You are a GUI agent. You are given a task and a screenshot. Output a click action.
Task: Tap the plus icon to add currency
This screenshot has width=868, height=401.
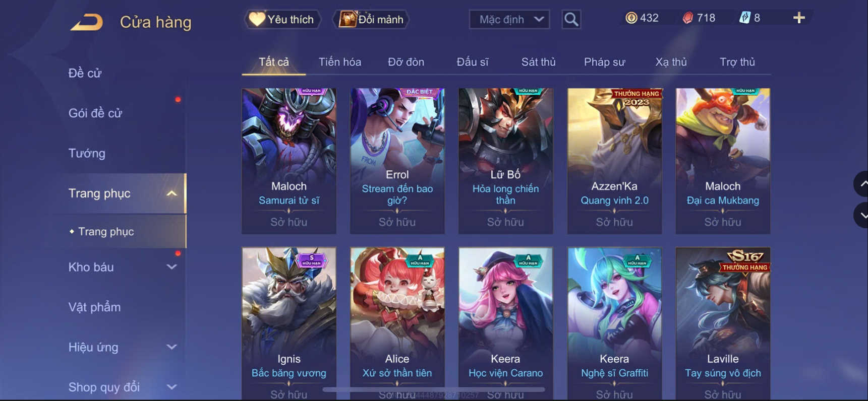pyautogui.click(x=799, y=18)
